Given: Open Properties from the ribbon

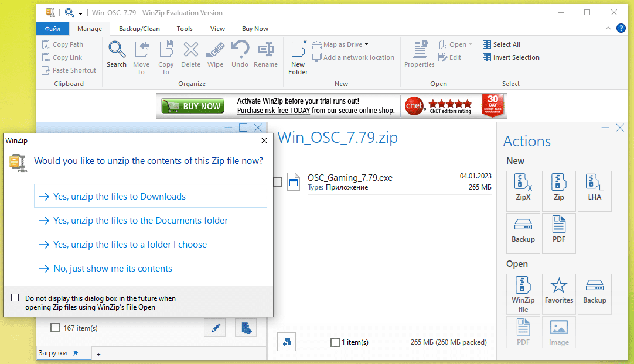Looking at the screenshot, I should [x=420, y=54].
